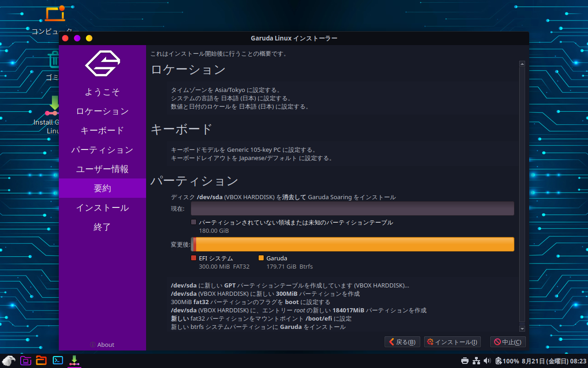The image size is (588, 368).
Task: Click the キーボード heading in the summary pane
Action: [x=181, y=129]
